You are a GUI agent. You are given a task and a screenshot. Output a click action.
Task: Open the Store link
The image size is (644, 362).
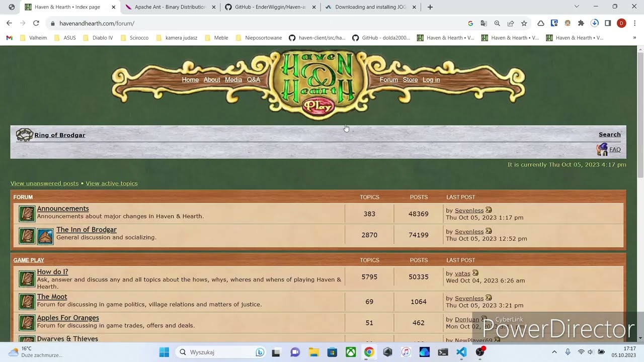click(410, 79)
